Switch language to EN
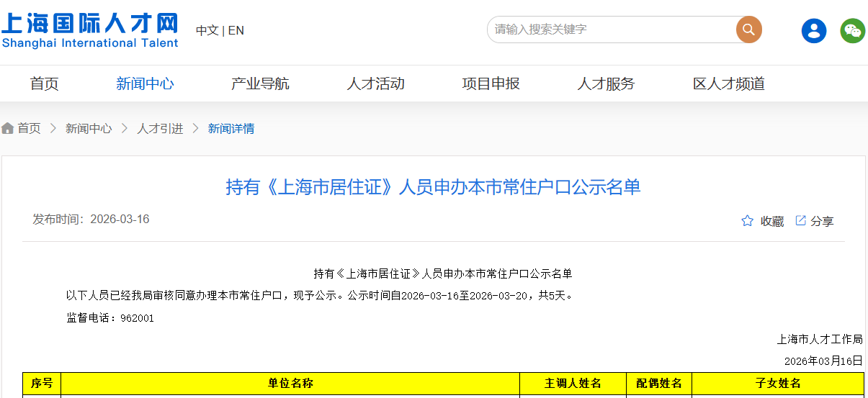Image resolution: width=868 pixels, height=398 pixels. tap(236, 30)
